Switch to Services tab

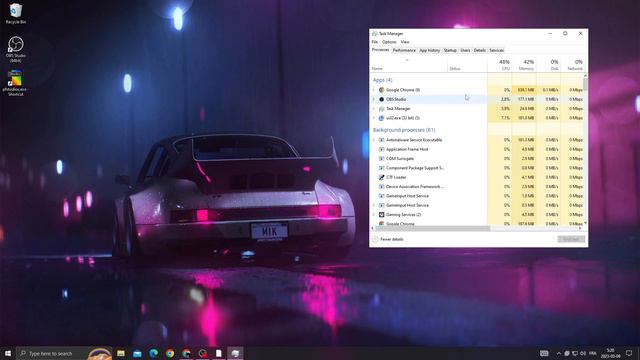(x=497, y=50)
